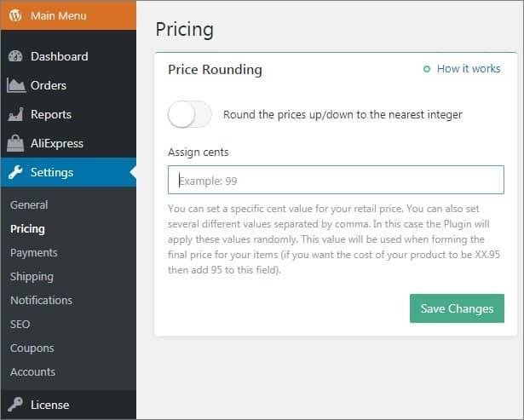The image size is (524, 420).
Task: Click the Reports graph icon
Action: pos(15,114)
